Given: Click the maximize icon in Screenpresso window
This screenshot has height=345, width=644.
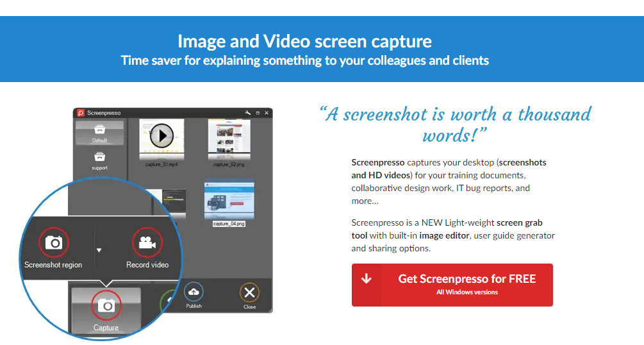Looking at the screenshot, I should pyautogui.click(x=258, y=113).
